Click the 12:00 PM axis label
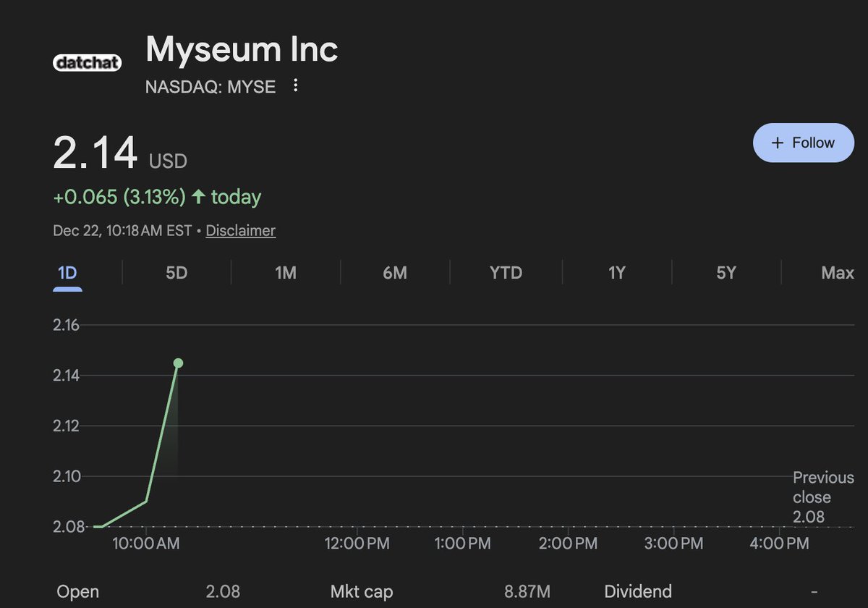 tap(357, 544)
